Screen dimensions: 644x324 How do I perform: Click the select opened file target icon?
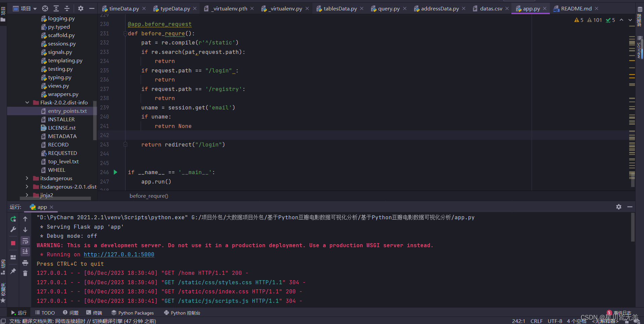pos(45,8)
